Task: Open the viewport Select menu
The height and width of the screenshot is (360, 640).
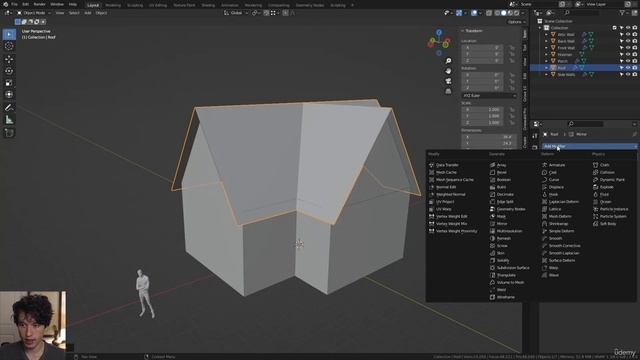Action: (74, 13)
